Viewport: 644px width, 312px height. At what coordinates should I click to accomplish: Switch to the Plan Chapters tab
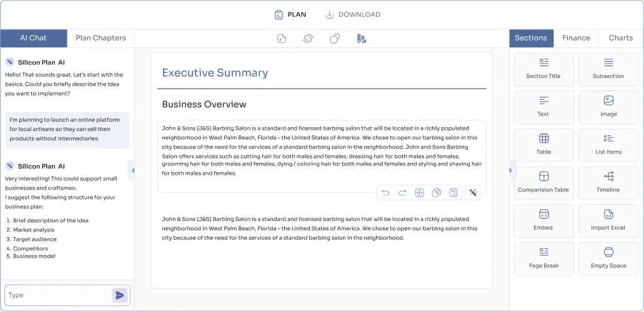(101, 38)
